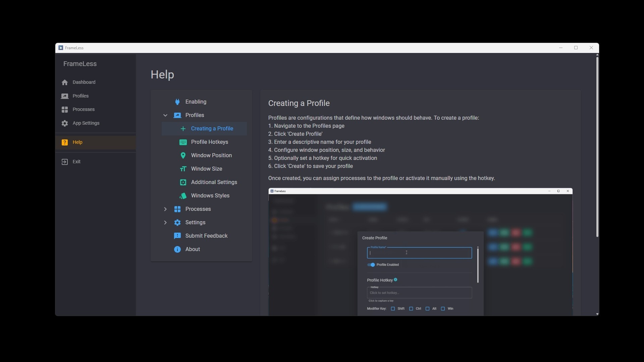
Task: Click the Window Position pin icon
Action: click(183, 156)
